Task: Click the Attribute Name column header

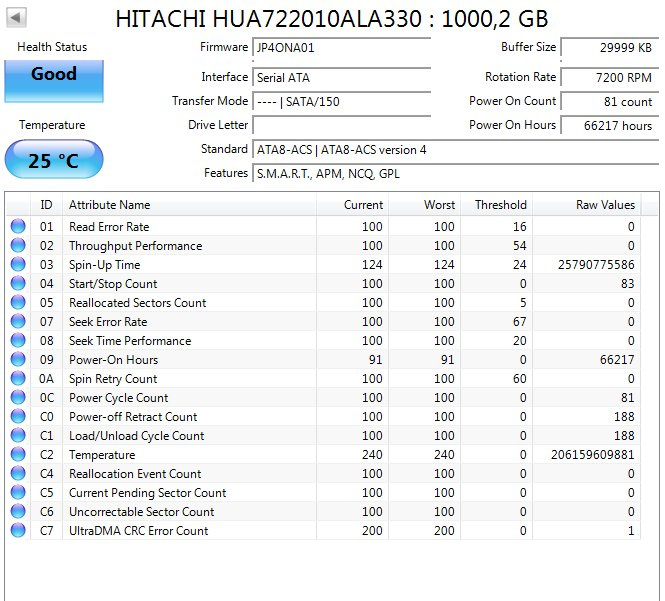Action: [189, 204]
